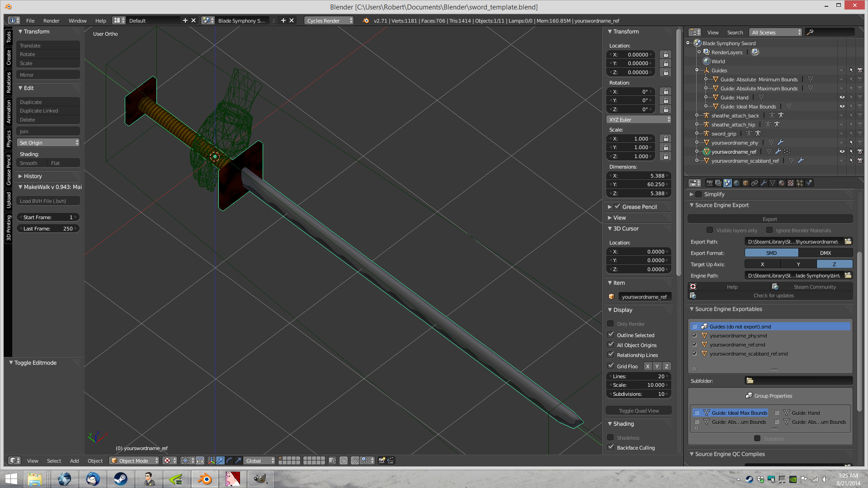The image size is (868, 488).
Task: Uncheck yourswordname_phy.smd exportable
Action: coord(694,336)
